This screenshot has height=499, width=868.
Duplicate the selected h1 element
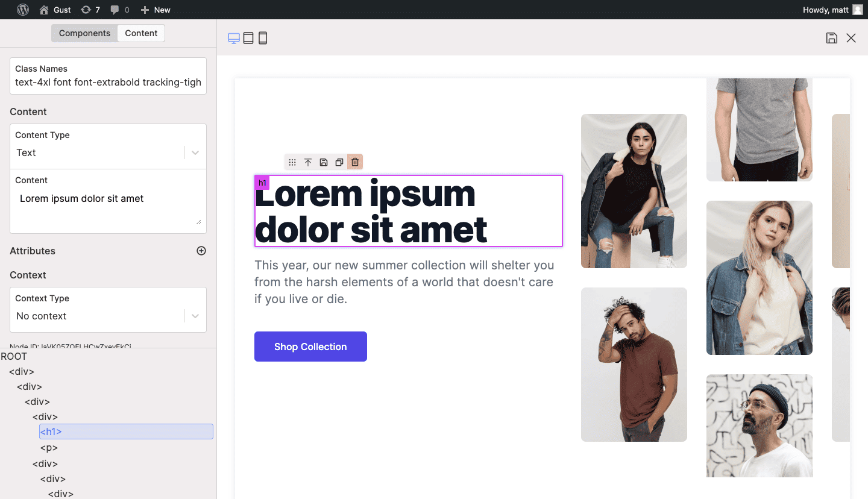pyautogui.click(x=339, y=162)
